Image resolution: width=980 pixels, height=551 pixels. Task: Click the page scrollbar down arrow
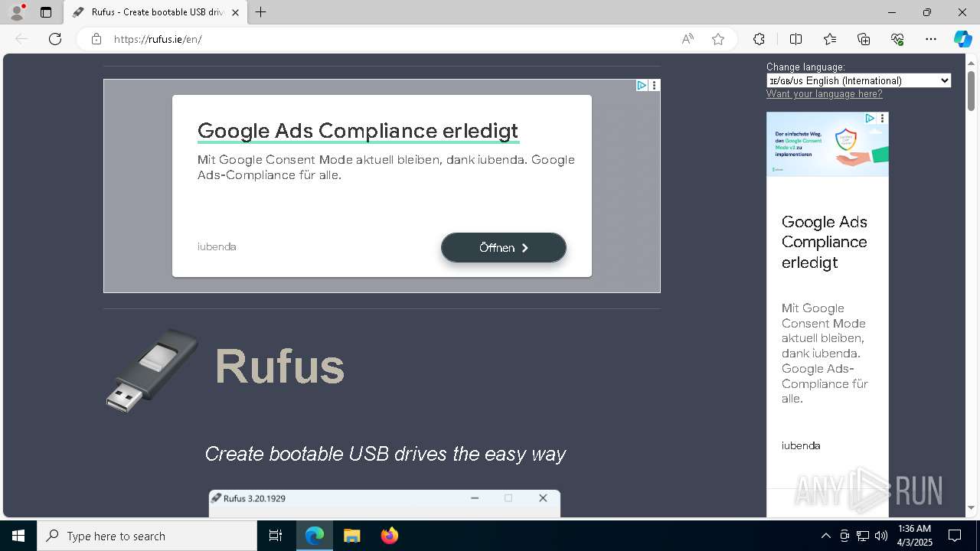(x=971, y=507)
